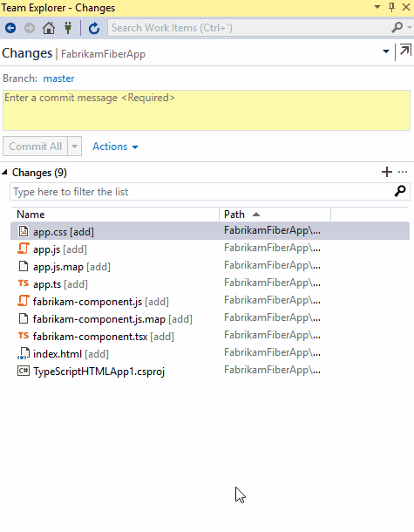Click the search magnifier icon
The height and width of the screenshot is (532, 414).
tap(397, 28)
